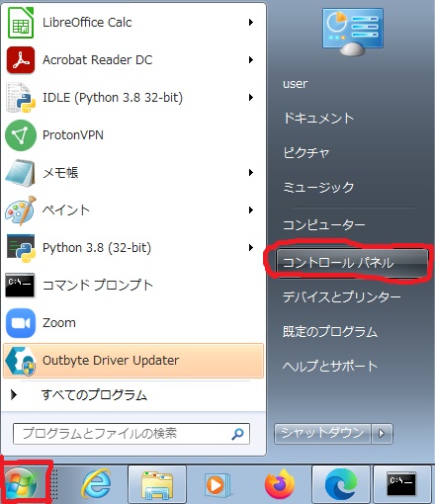
Task: Click the user account picture
Action: [x=353, y=32]
